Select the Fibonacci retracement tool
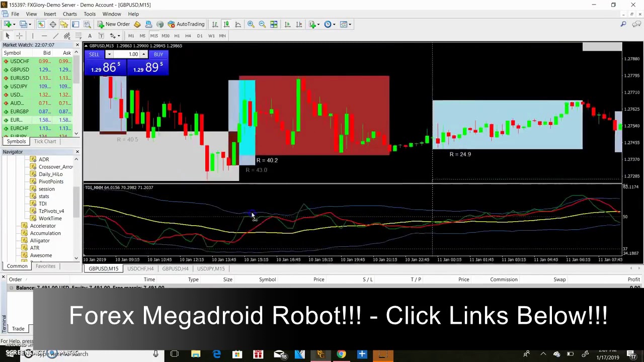The width and height of the screenshot is (644, 362). [78, 36]
